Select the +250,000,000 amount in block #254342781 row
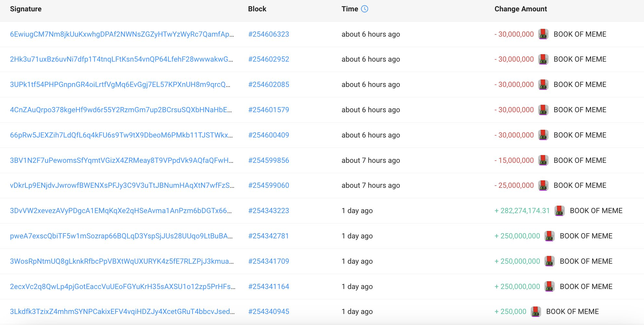This screenshot has height=325, width=644. 517,236
